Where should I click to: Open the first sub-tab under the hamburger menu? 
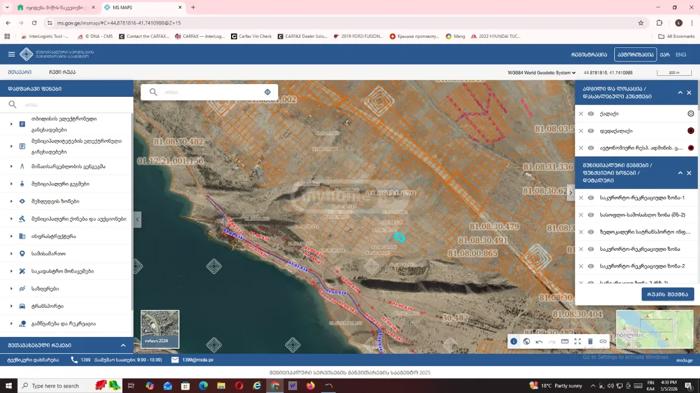(20, 72)
